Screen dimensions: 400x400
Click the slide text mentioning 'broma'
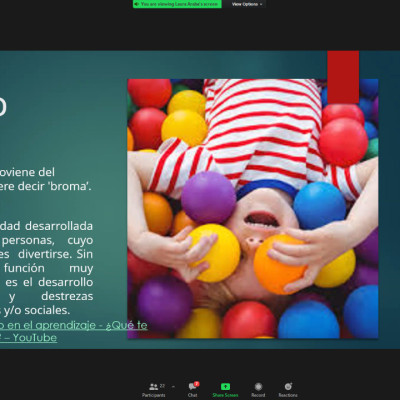[46, 186]
